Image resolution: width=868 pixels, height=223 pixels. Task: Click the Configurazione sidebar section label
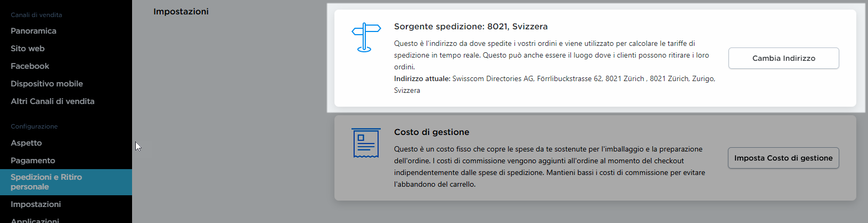click(x=34, y=126)
